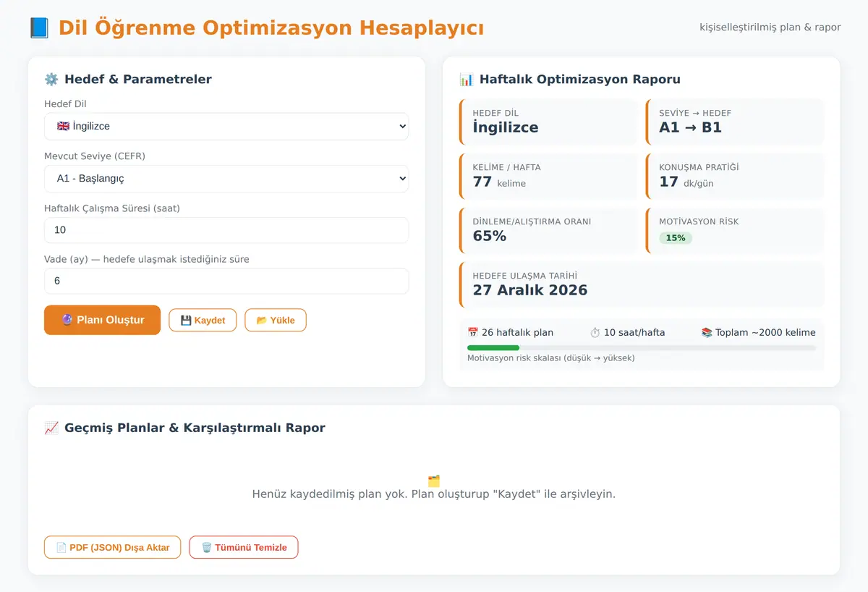
Task: Click the books icon next to Toplam ~2000 kelime
Action: (x=707, y=333)
